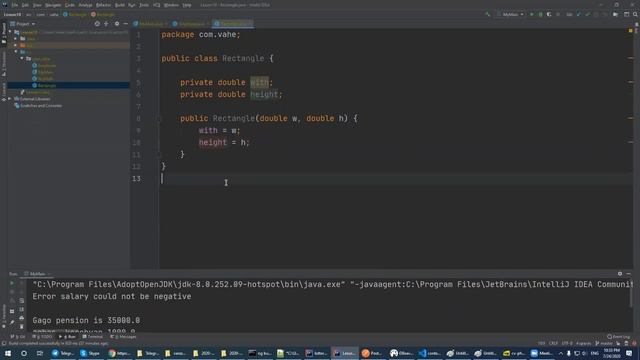Click the Search Everywhere magnifier icon
Image resolution: width=640 pixels, height=360 pixels.
(x=635, y=14)
